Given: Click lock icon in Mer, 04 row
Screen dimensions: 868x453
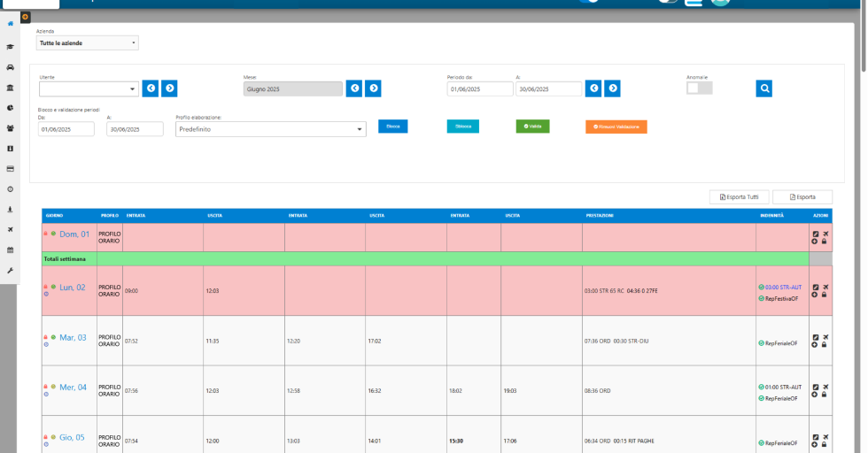Looking at the screenshot, I should click(825, 395).
